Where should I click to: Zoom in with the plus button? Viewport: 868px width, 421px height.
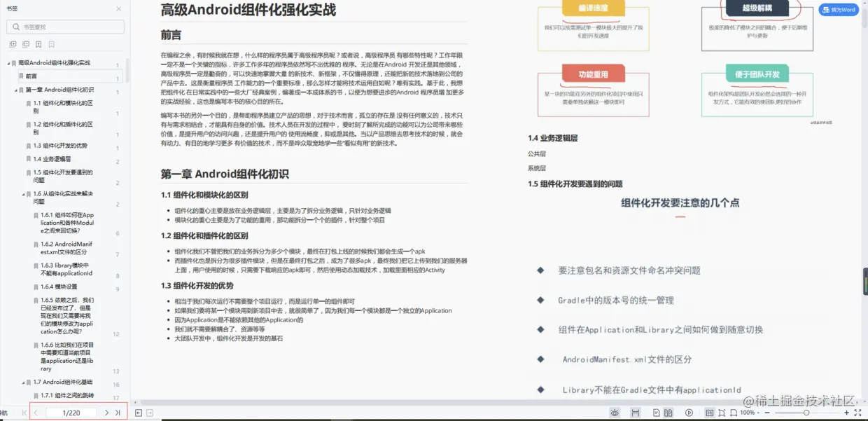846,413
